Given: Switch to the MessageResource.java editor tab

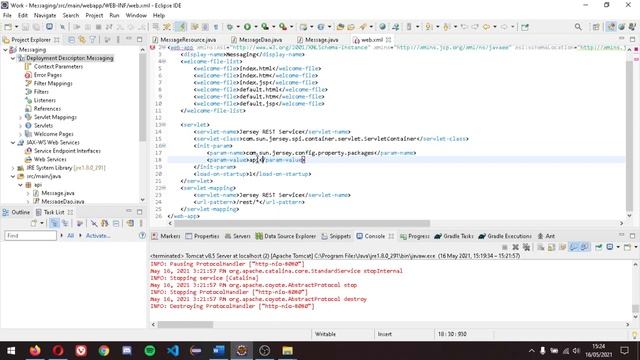Looking at the screenshot, I should [x=184, y=40].
